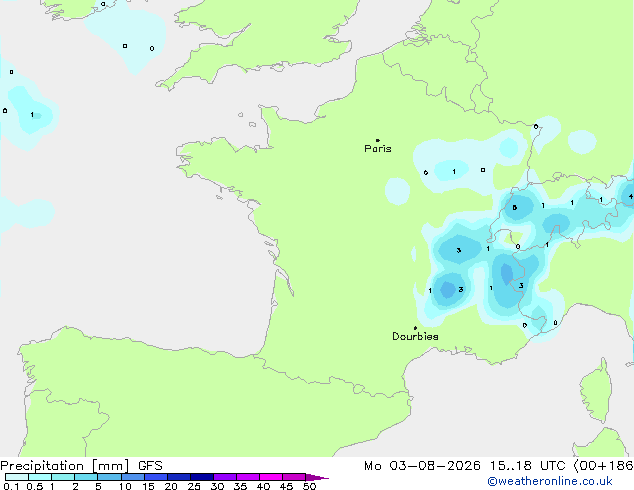Pick the 40 to 45 mm legend swatch
The height and width of the screenshot is (490, 634).
tap(271, 477)
